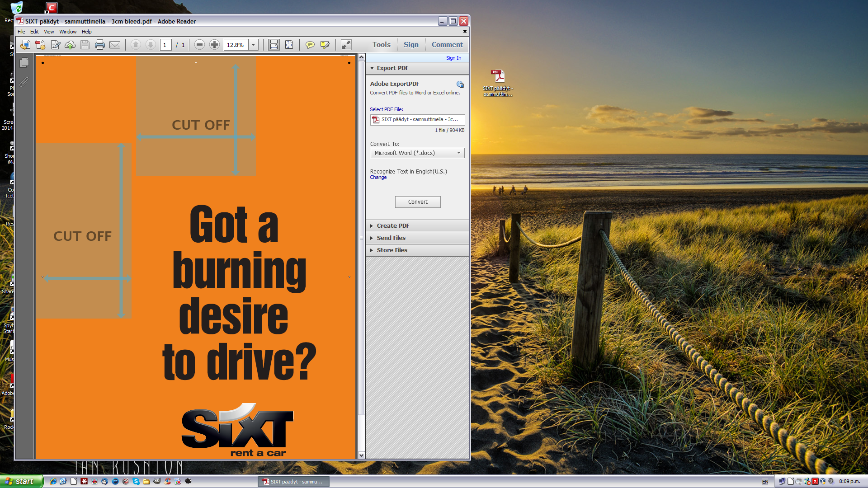Open the File menu
868x488 pixels.
click(21, 32)
